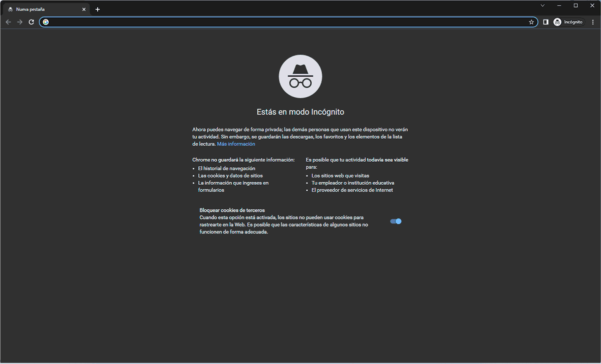Open the tab search dropdown arrow
This screenshot has height=364, width=601.
point(542,6)
